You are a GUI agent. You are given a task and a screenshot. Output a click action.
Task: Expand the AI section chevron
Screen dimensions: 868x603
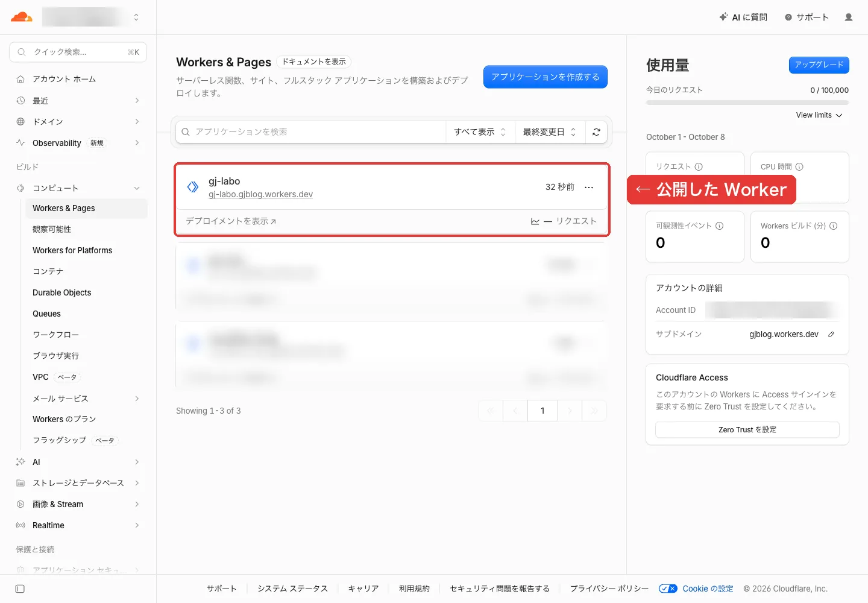click(x=137, y=462)
